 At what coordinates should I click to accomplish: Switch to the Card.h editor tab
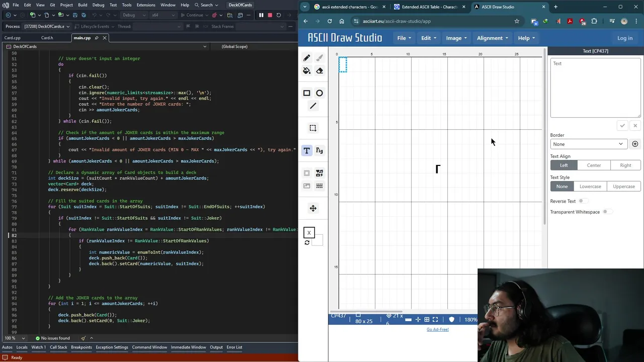[47, 38]
